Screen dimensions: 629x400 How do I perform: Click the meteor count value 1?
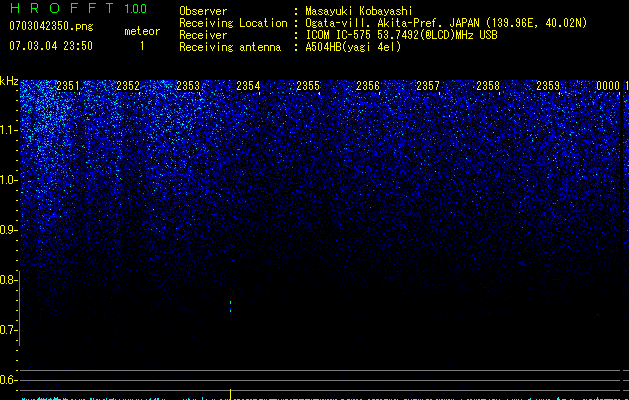(142, 46)
